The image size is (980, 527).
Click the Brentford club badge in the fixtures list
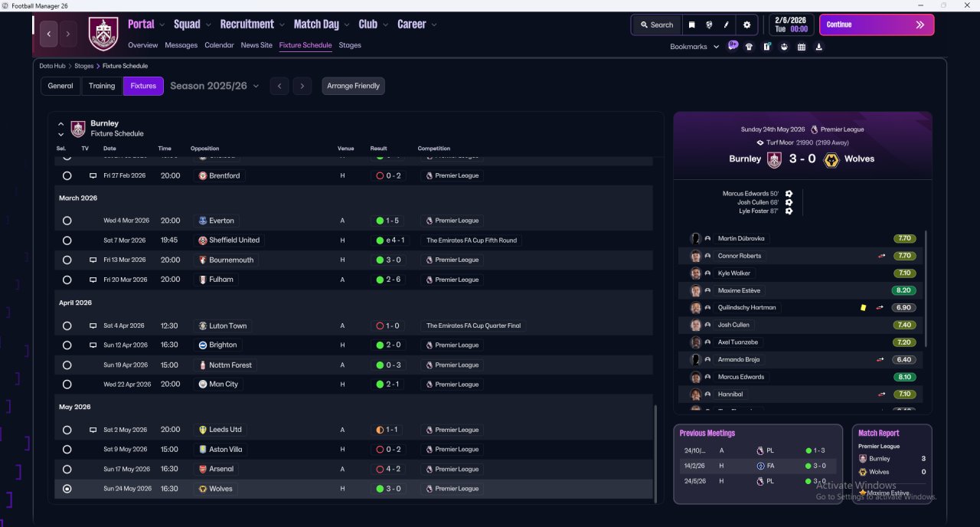pos(203,175)
